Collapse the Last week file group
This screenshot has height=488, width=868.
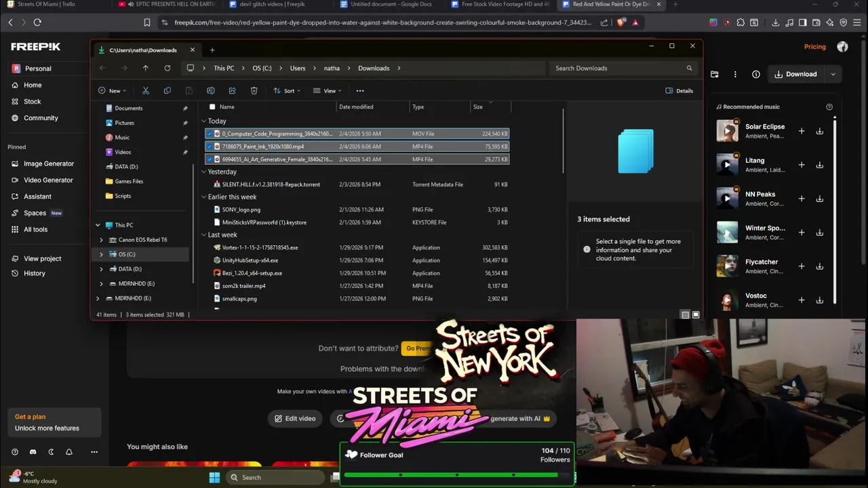(204, 235)
